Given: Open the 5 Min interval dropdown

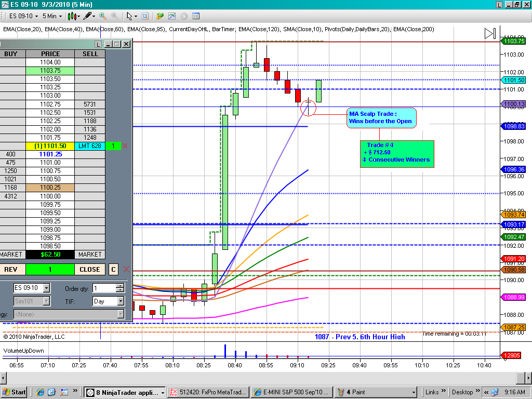Looking at the screenshot, I should [x=52, y=16].
